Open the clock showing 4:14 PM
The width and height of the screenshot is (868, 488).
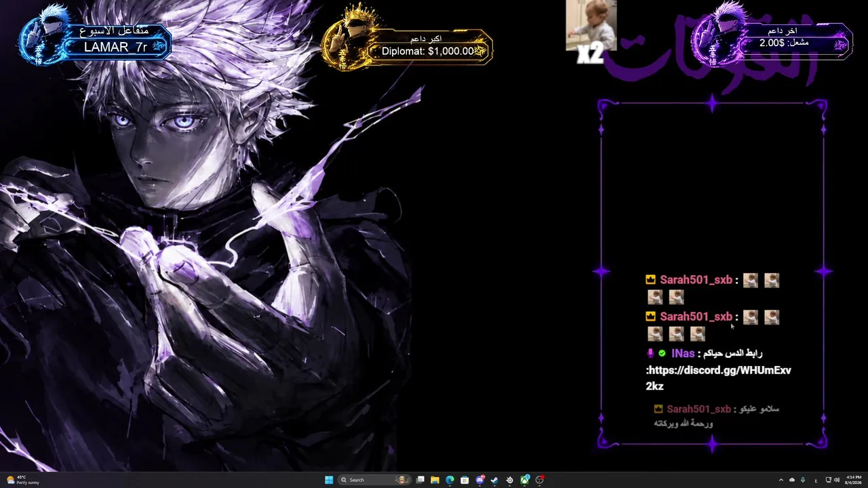853,480
